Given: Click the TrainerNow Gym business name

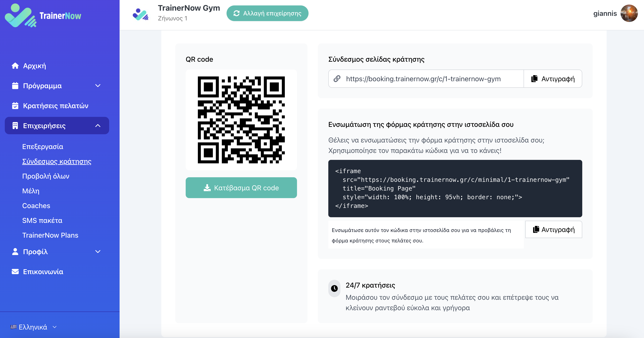Looking at the screenshot, I should [189, 8].
